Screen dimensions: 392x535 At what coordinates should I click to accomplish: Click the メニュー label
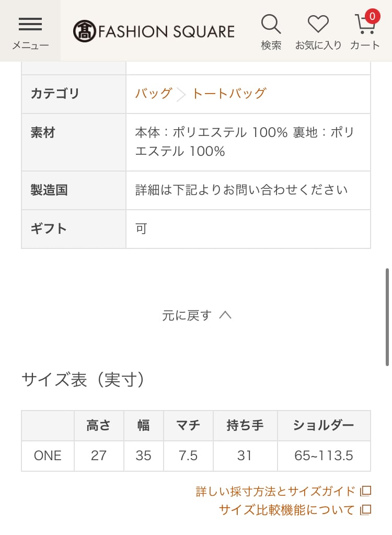point(30,45)
